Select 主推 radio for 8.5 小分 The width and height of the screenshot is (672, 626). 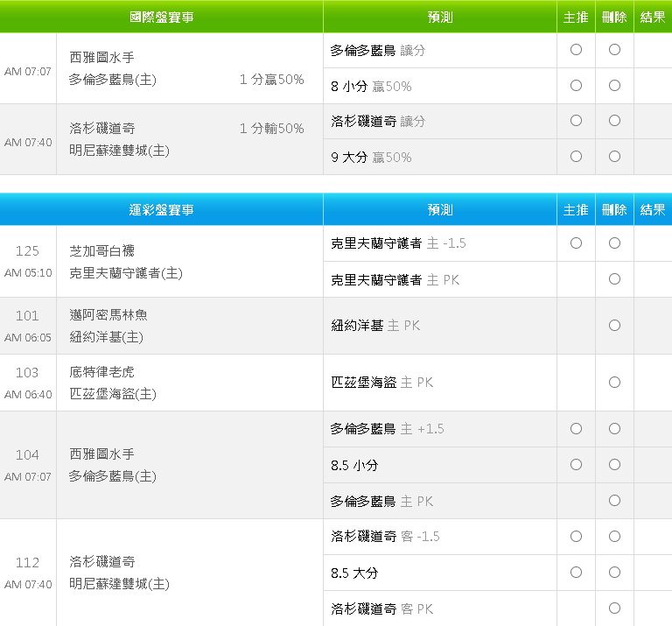tap(576, 464)
